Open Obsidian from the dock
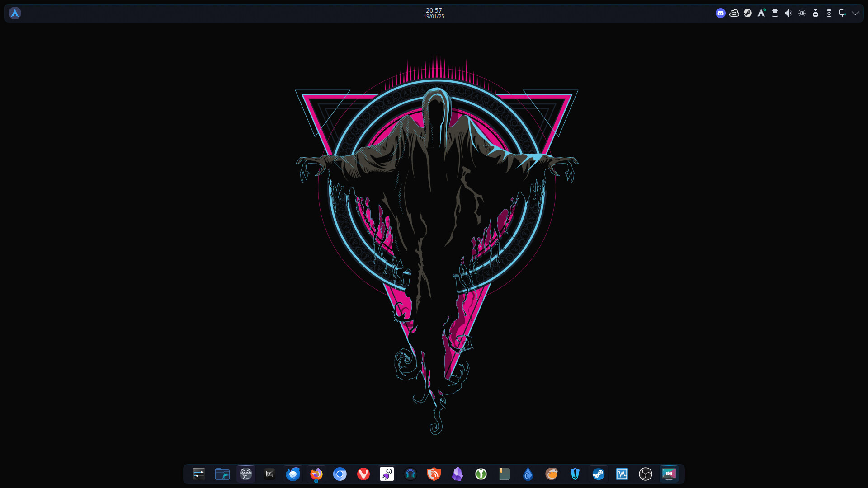Screen dimensions: 868x488 458,474
